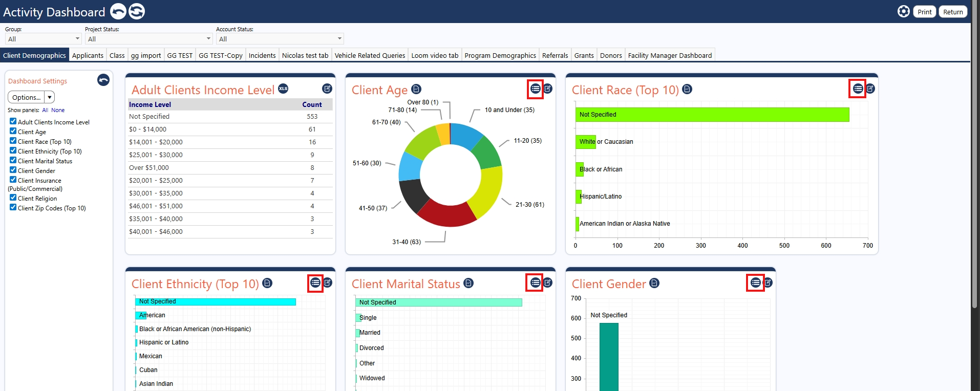Open the list menu icon on Client Gender panel
The width and height of the screenshot is (980, 391).
[x=755, y=283]
